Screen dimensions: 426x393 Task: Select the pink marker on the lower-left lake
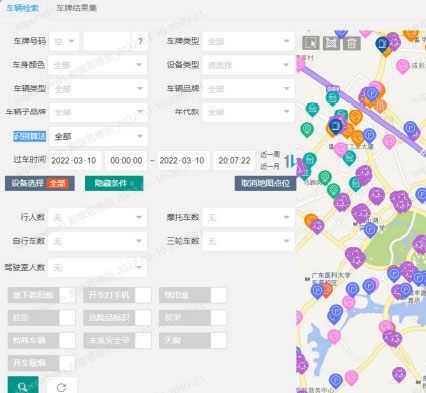(x=334, y=336)
